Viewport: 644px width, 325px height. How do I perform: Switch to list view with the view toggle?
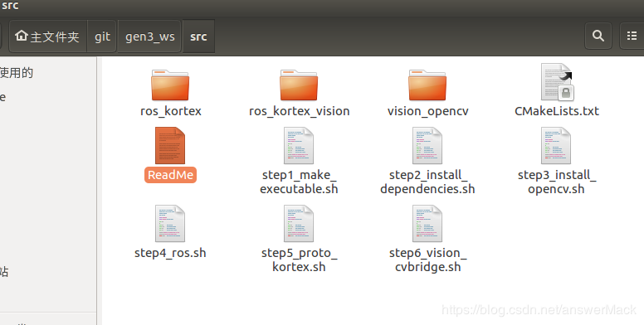coord(632,36)
